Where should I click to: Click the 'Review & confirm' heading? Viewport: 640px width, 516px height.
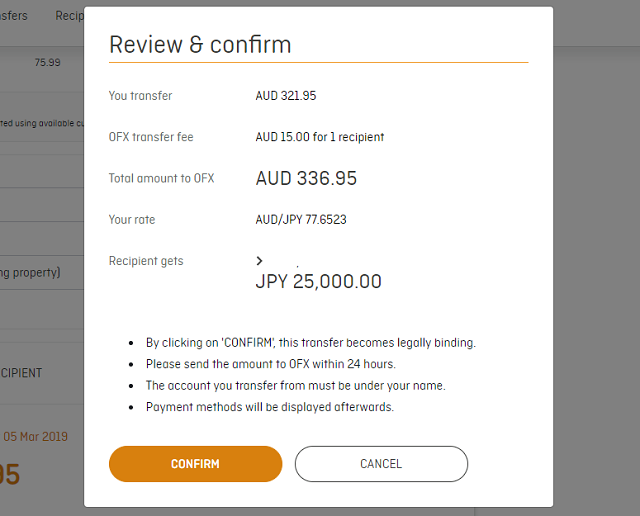tap(200, 45)
